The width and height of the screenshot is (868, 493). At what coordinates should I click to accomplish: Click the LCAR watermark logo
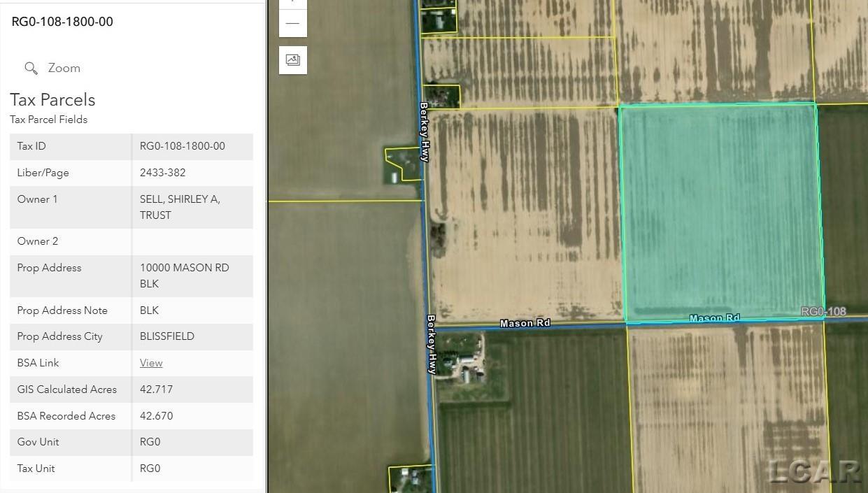pos(814,471)
